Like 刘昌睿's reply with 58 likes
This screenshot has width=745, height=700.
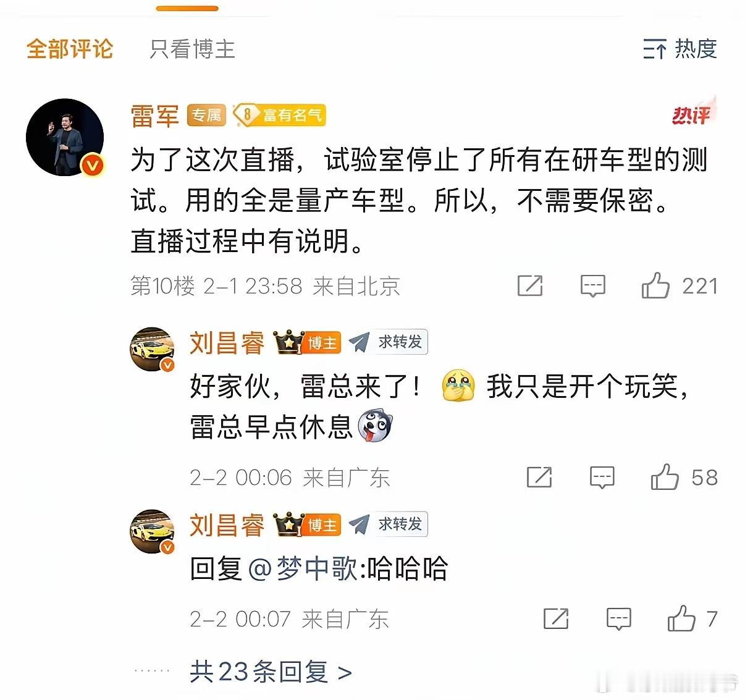point(684,477)
